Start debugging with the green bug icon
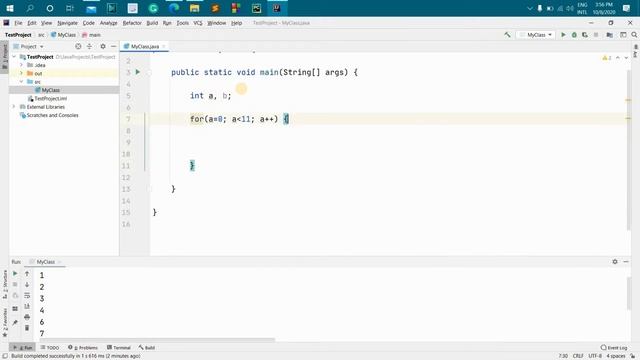This screenshot has height=360, width=640. click(x=574, y=35)
